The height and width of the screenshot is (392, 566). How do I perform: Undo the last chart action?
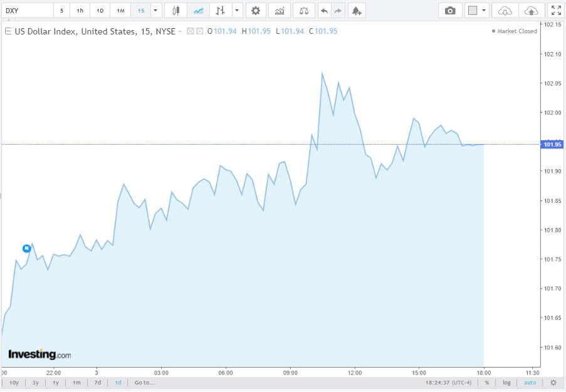324,10
